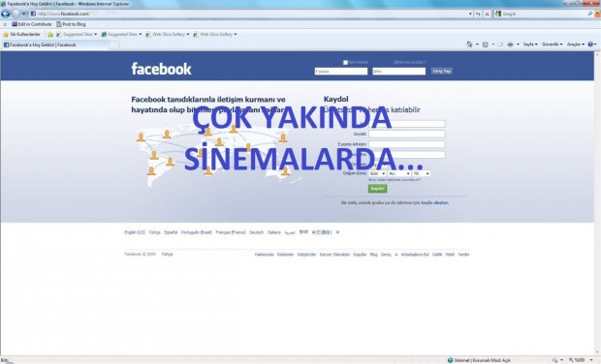
Task: Click Bunu neden belirtmem gerekiyor link
Action: [x=395, y=180]
